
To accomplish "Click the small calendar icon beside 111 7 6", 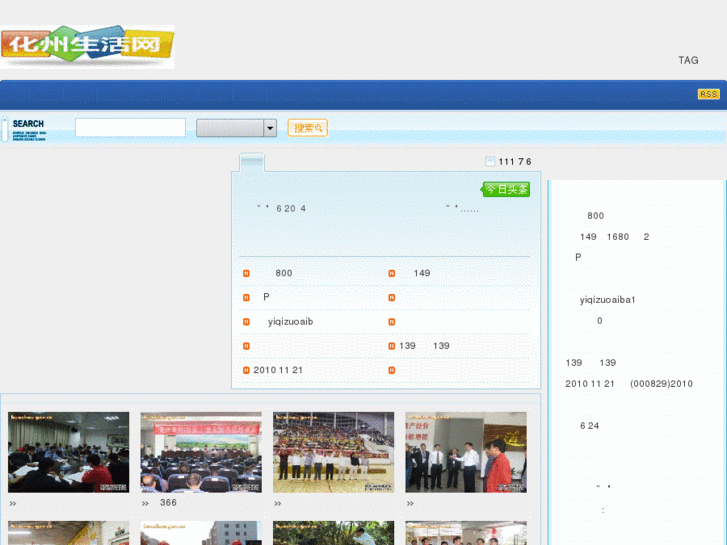I will (x=490, y=162).
